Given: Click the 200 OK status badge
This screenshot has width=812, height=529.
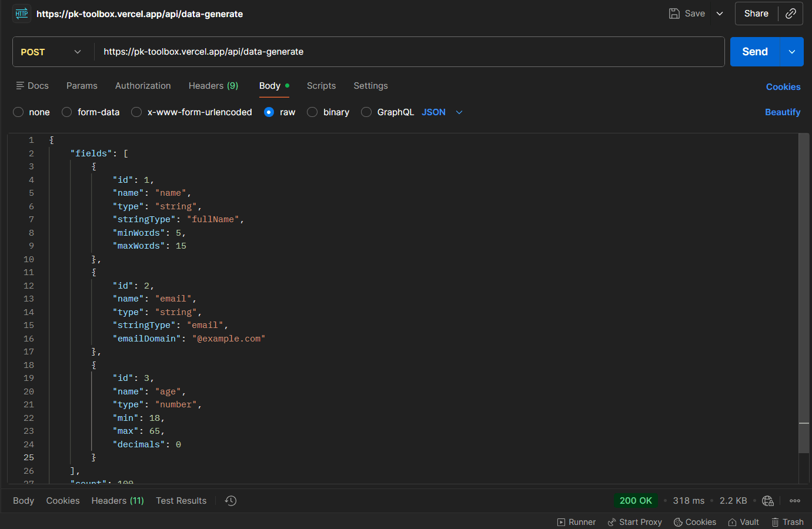Looking at the screenshot, I should (x=636, y=501).
